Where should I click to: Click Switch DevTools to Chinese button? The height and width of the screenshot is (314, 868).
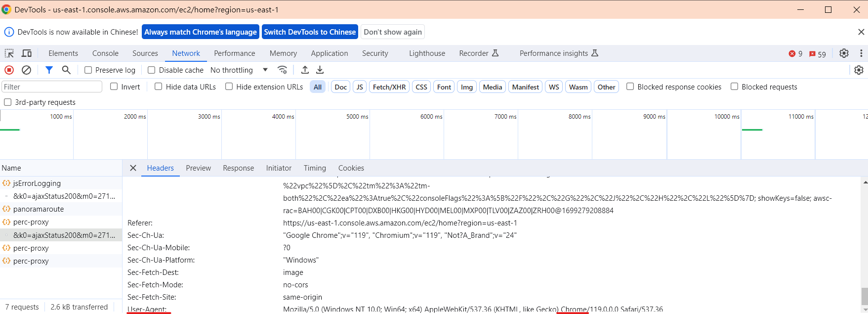pyautogui.click(x=310, y=32)
